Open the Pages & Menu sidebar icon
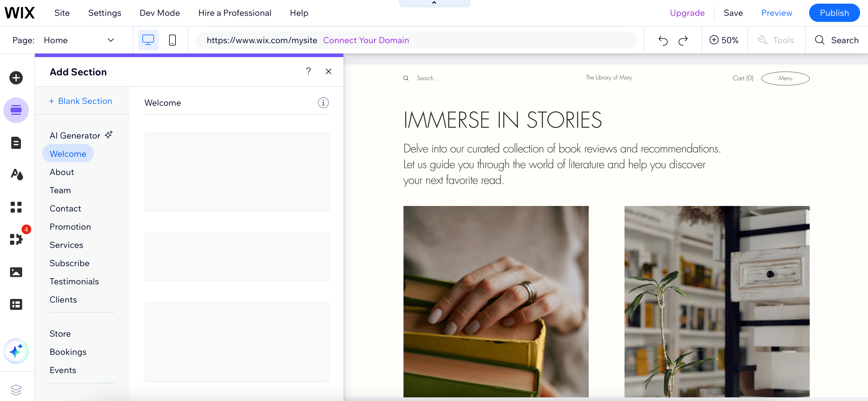 pos(16,143)
